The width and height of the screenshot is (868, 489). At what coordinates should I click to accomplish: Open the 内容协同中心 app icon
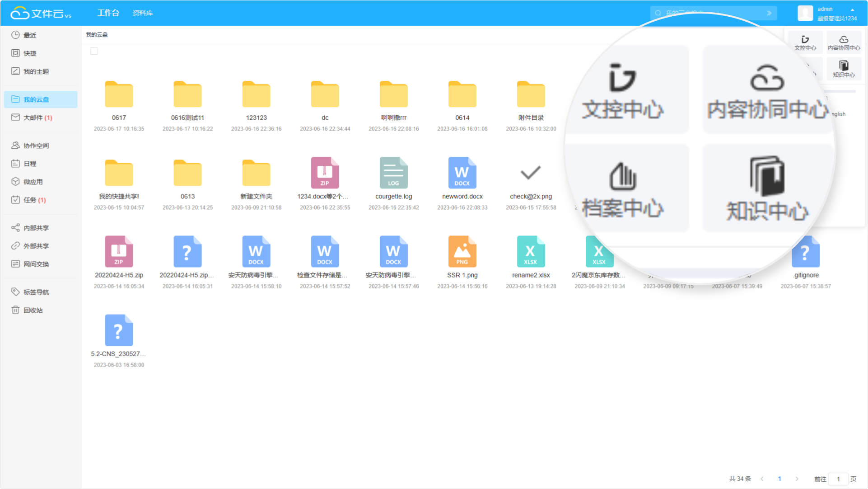844,42
